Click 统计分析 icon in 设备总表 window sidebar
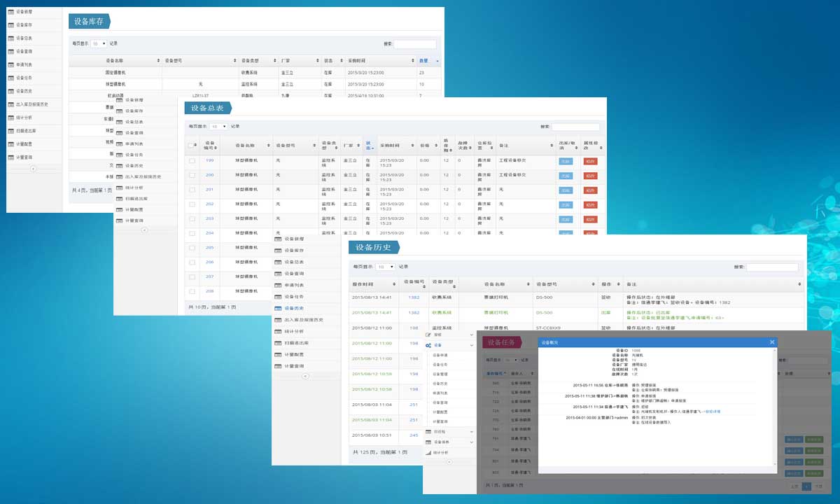This screenshot has width=840, height=504. tap(119, 188)
